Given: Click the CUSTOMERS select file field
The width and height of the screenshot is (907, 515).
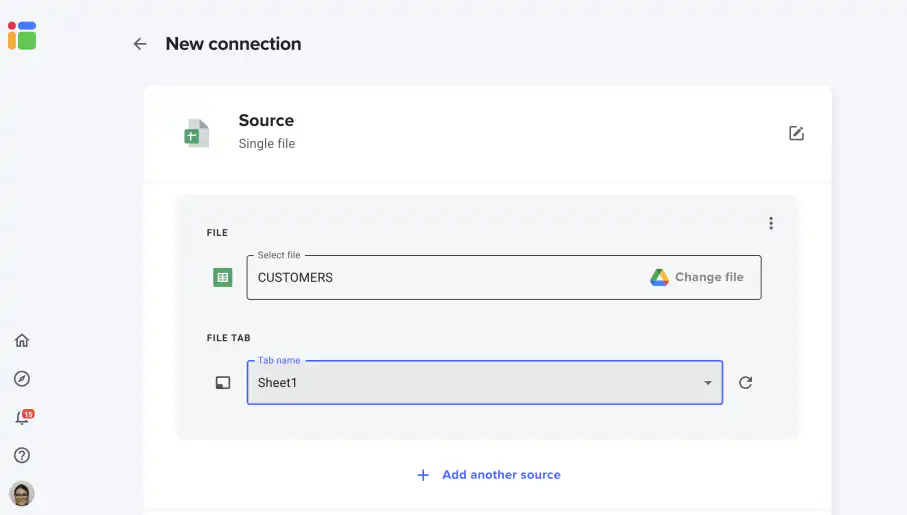Looking at the screenshot, I should 504,278.
